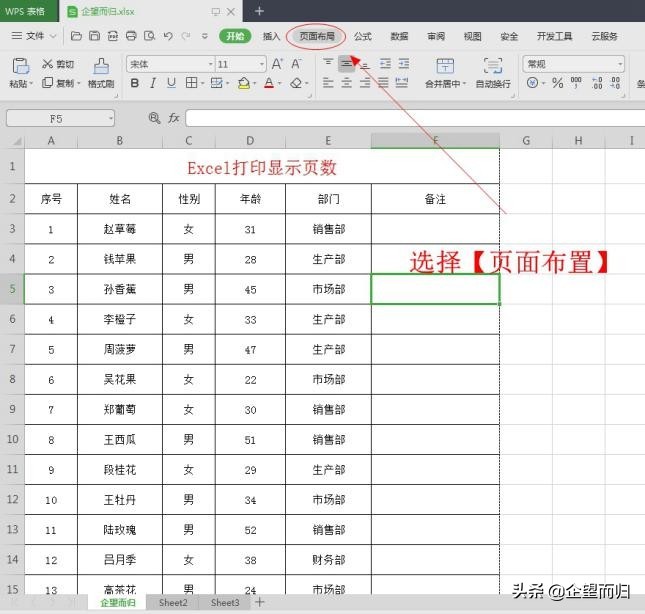Click the 粘贴 paste icon
The image size is (645, 614).
20,67
